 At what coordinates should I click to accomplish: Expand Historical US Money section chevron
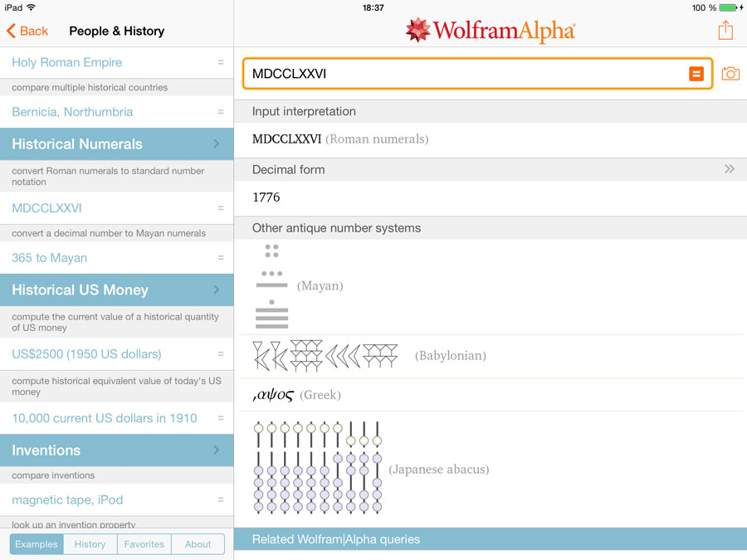(x=217, y=290)
